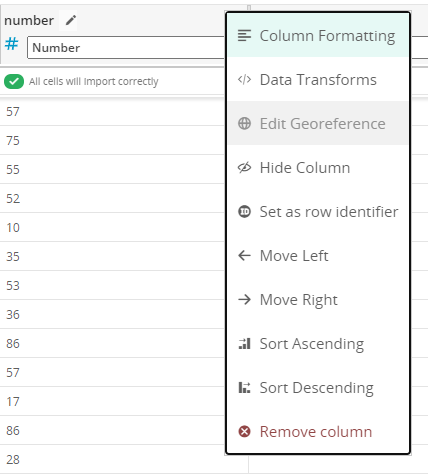The image size is (428, 474).
Task: Click the right arrow Move Right icon
Action: [x=244, y=300]
